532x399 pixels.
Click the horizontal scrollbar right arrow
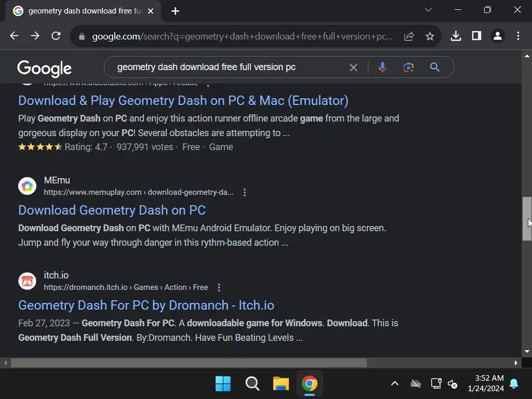516,363
